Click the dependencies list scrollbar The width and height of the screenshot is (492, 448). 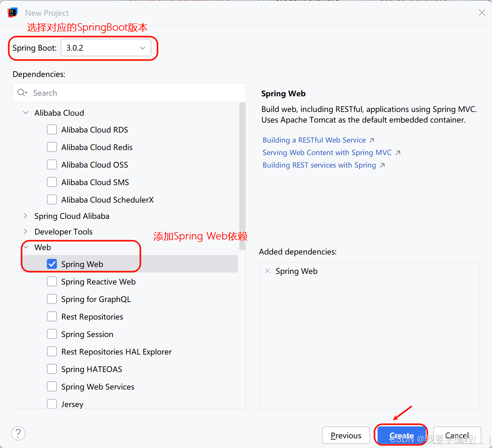242,176
